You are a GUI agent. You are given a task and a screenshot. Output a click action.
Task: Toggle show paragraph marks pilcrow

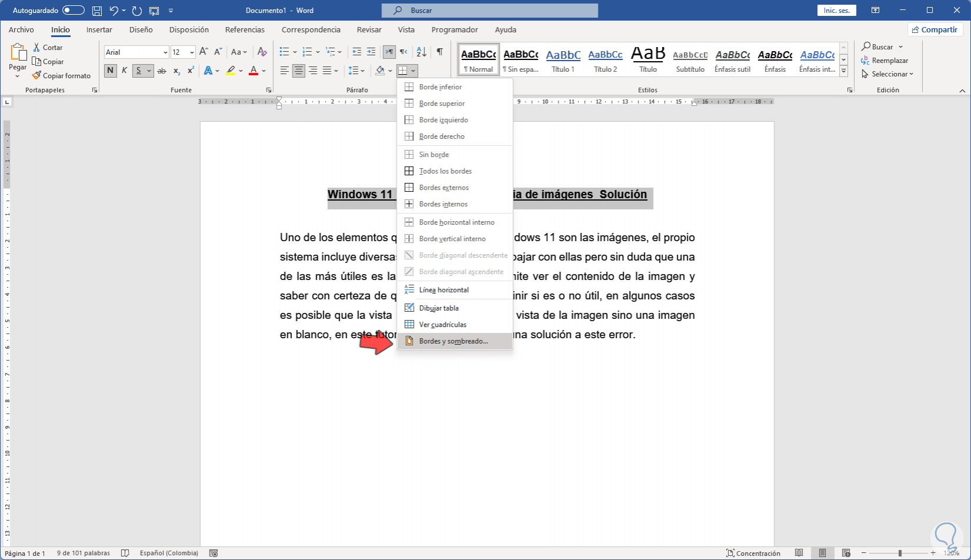pyautogui.click(x=440, y=52)
